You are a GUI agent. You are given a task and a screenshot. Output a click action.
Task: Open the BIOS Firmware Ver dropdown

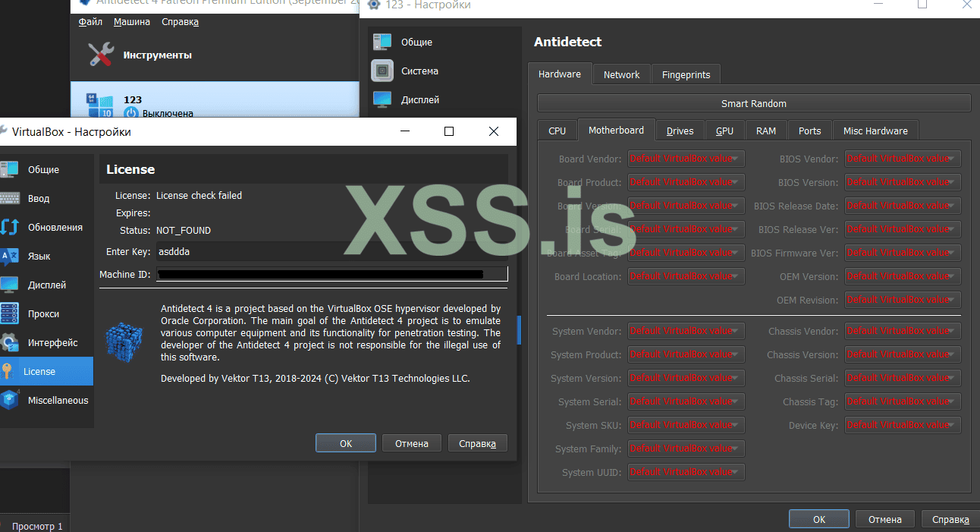pos(903,253)
